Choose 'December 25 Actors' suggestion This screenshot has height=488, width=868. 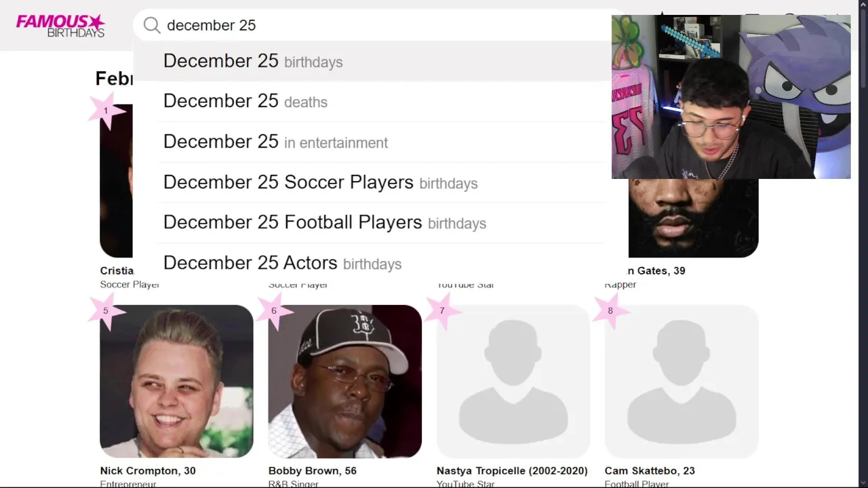[x=282, y=263]
